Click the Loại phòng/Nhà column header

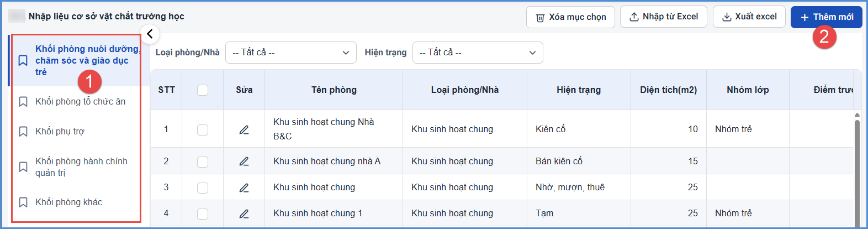click(x=465, y=90)
